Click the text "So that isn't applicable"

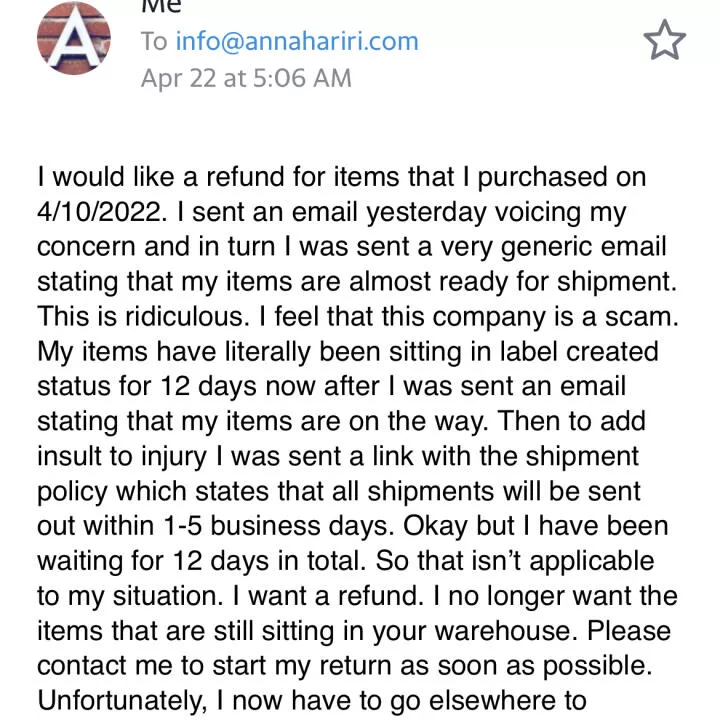tap(515, 561)
